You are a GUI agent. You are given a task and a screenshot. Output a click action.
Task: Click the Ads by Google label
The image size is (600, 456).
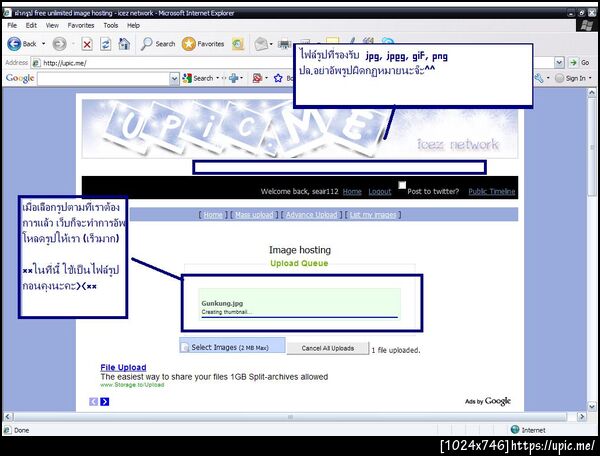488,401
